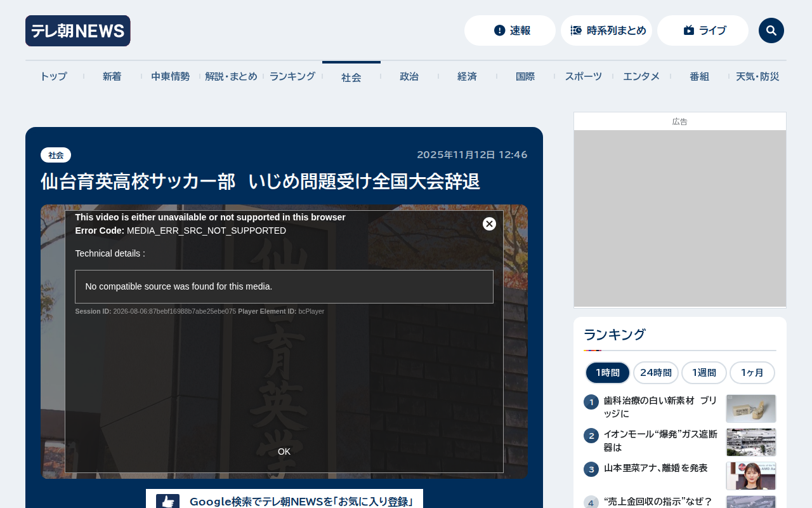Open the 経済 nav tab
The image size is (812, 508).
coord(467,76)
